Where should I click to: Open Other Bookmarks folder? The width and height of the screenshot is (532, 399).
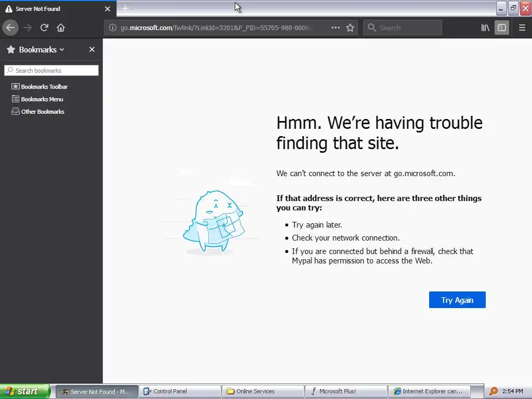pos(38,112)
